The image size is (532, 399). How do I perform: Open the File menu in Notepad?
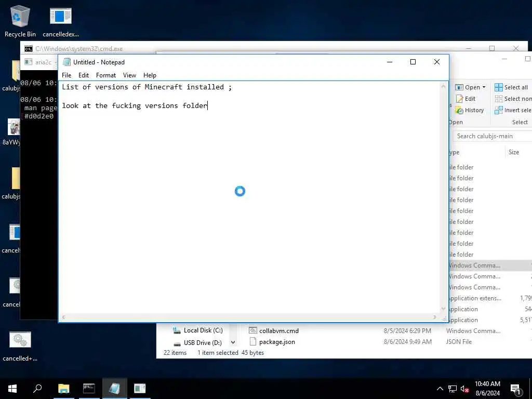(66, 75)
